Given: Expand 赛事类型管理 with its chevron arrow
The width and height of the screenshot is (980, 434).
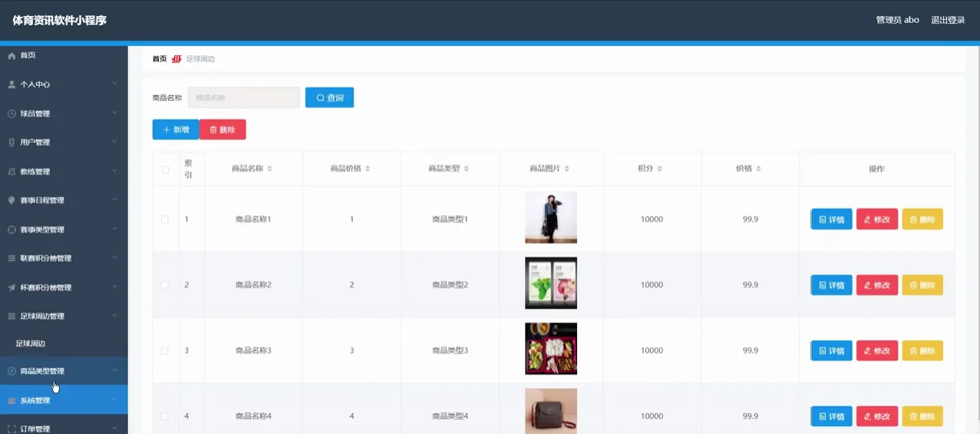Looking at the screenshot, I should (x=114, y=229).
